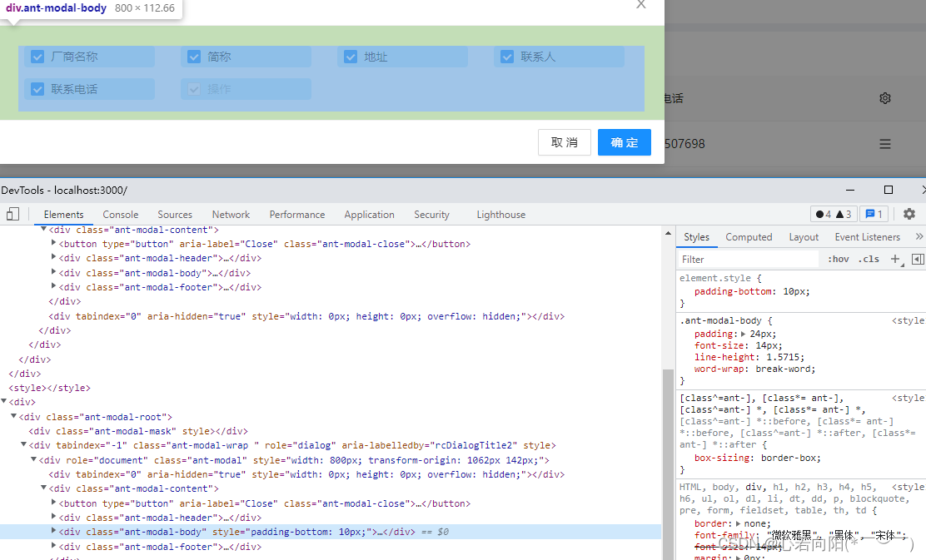The width and height of the screenshot is (926, 560).
Task: Expand the selected ant-modal-body node
Action: coord(53,531)
